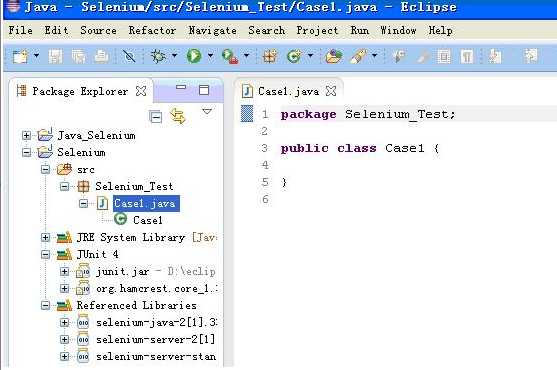The height and width of the screenshot is (370, 557).
Task: Minimize the Package Explorer panel
Action: [x=181, y=87]
